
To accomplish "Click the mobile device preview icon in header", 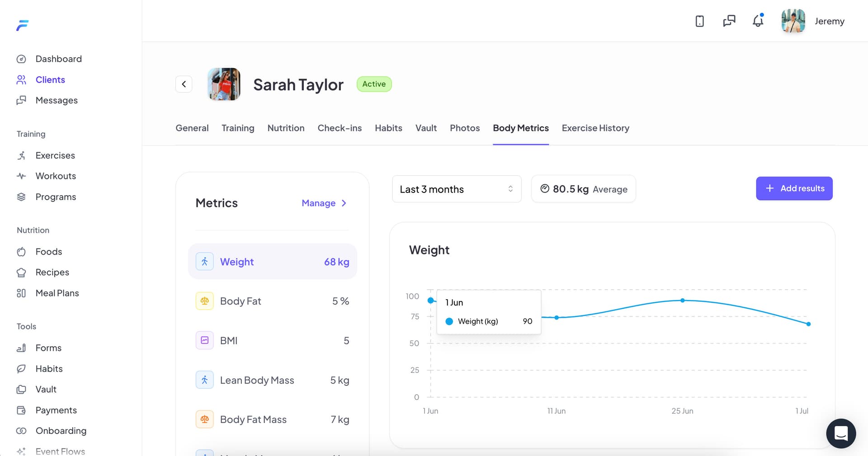I will tap(699, 21).
